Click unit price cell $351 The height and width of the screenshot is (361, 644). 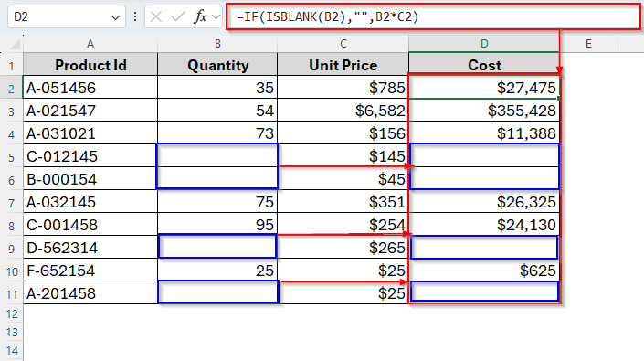343,202
